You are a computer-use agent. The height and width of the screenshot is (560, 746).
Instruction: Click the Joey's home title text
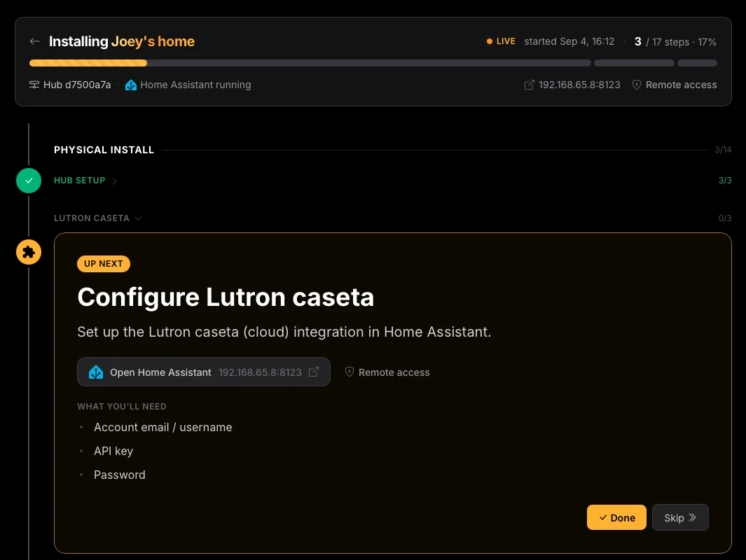tap(153, 41)
